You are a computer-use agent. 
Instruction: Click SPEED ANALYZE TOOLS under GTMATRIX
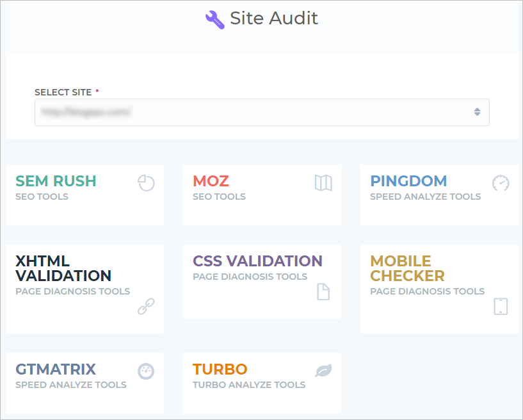pyautogui.click(x=70, y=385)
